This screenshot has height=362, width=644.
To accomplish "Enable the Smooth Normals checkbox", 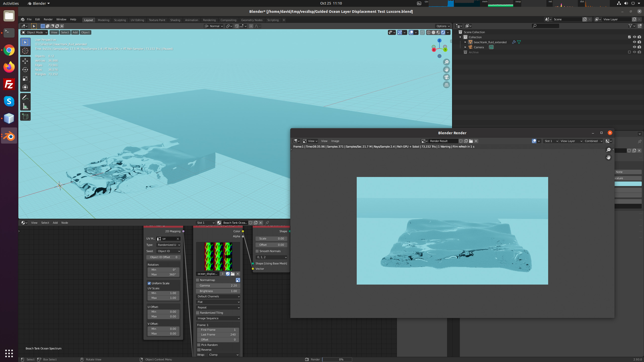I will pos(257,251).
